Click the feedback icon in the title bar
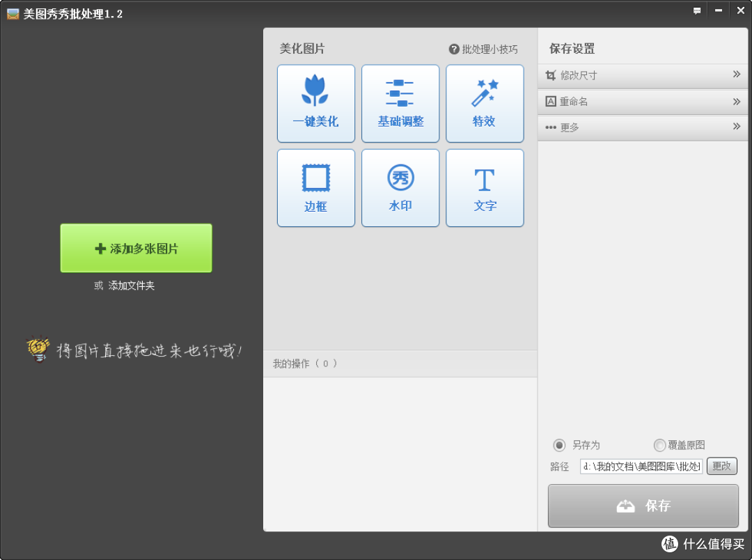This screenshot has height=560, width=752. pos(697,10)
